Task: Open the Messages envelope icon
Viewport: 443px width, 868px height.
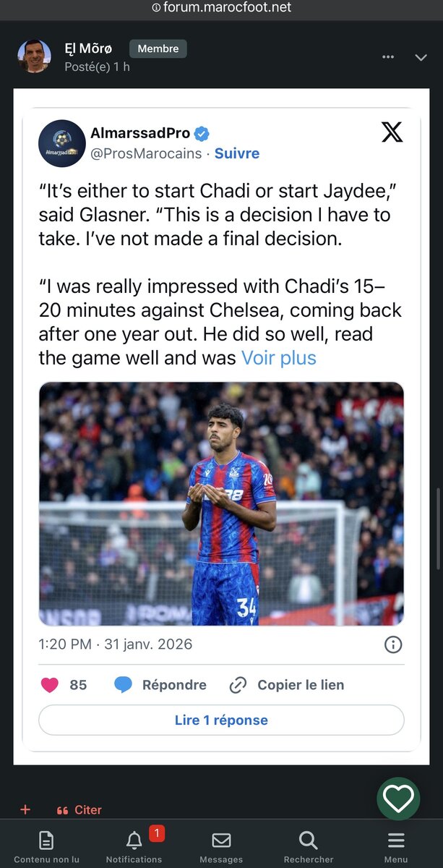Action: (x=221, y=841)
